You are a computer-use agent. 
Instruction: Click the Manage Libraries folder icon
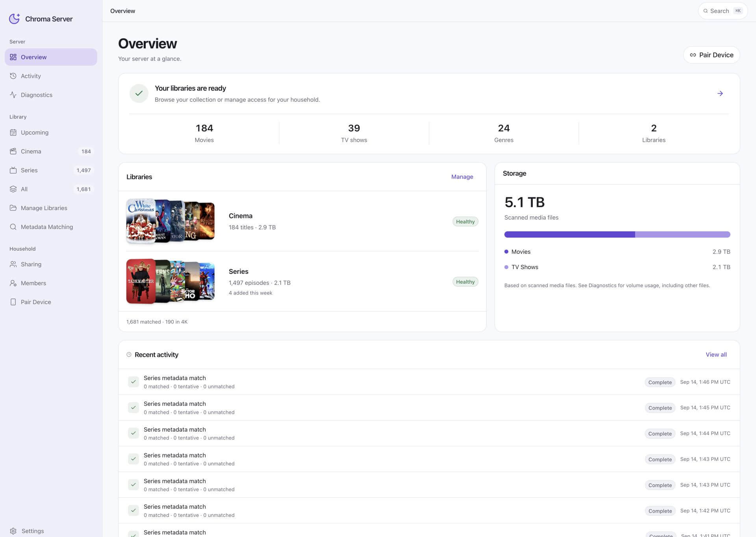click(x=13, y=208)
